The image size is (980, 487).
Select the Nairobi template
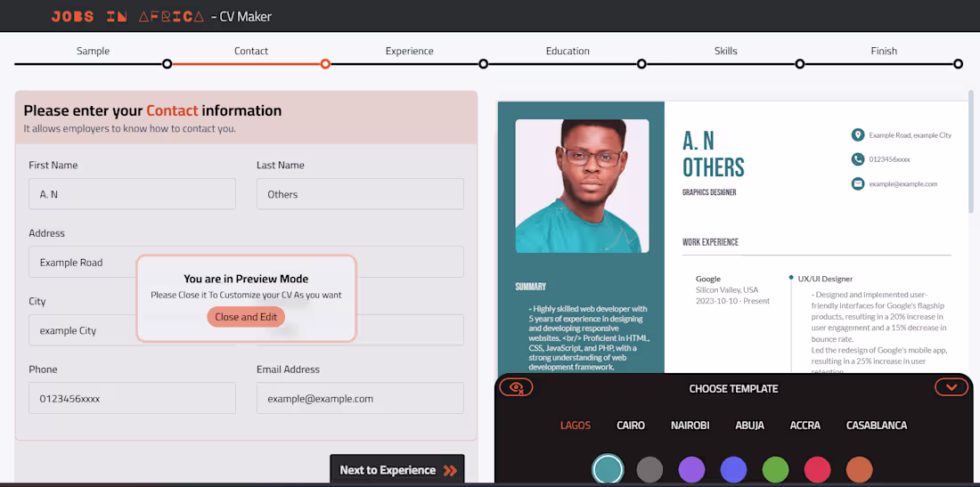click(690, 426)
